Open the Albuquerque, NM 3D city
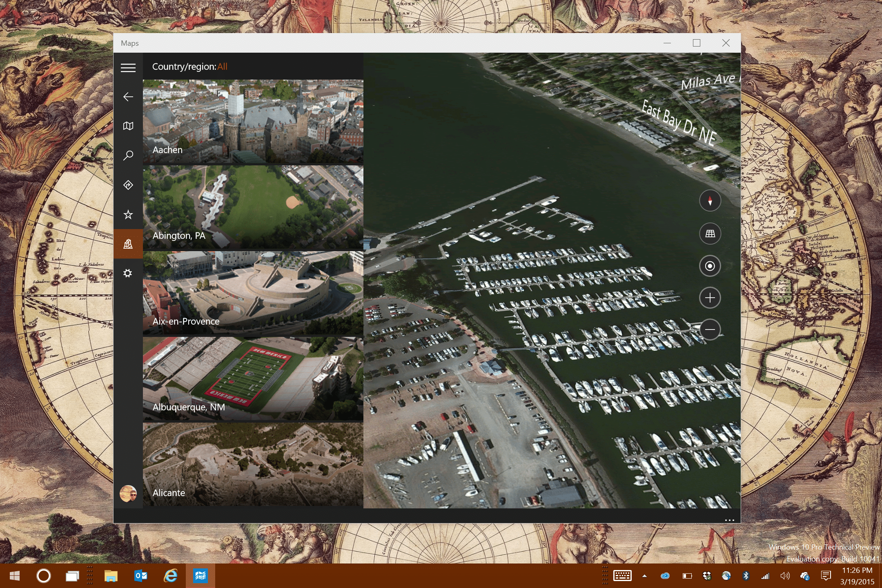The width and height of the screenshot is (882, 588). coord(253,379)
